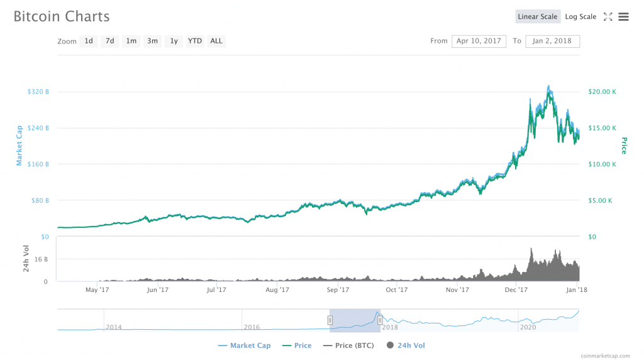Open the hamburger chart menu

point(623,17)
